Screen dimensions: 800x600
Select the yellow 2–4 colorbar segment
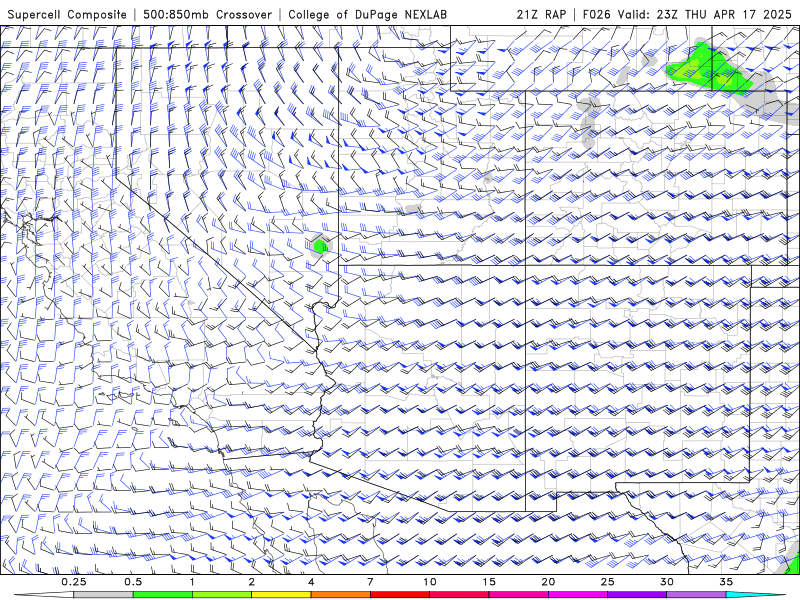[x=281, y=595]
